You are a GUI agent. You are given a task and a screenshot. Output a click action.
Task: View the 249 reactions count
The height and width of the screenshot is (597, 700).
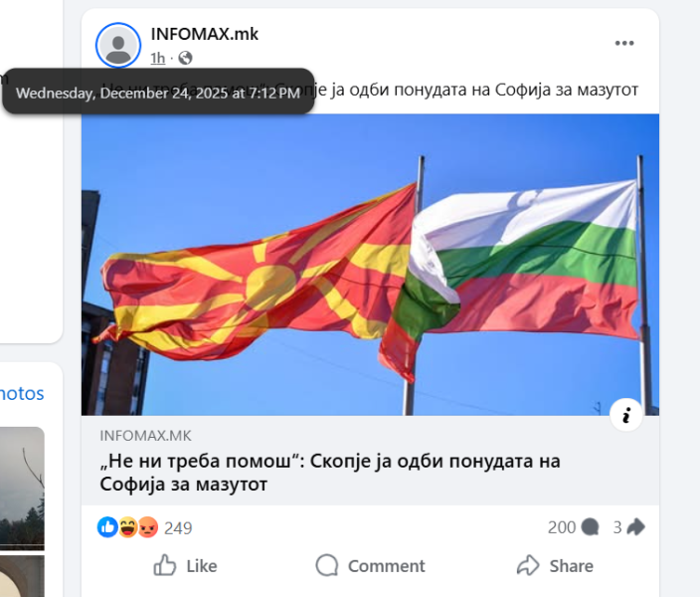(178, 528)
